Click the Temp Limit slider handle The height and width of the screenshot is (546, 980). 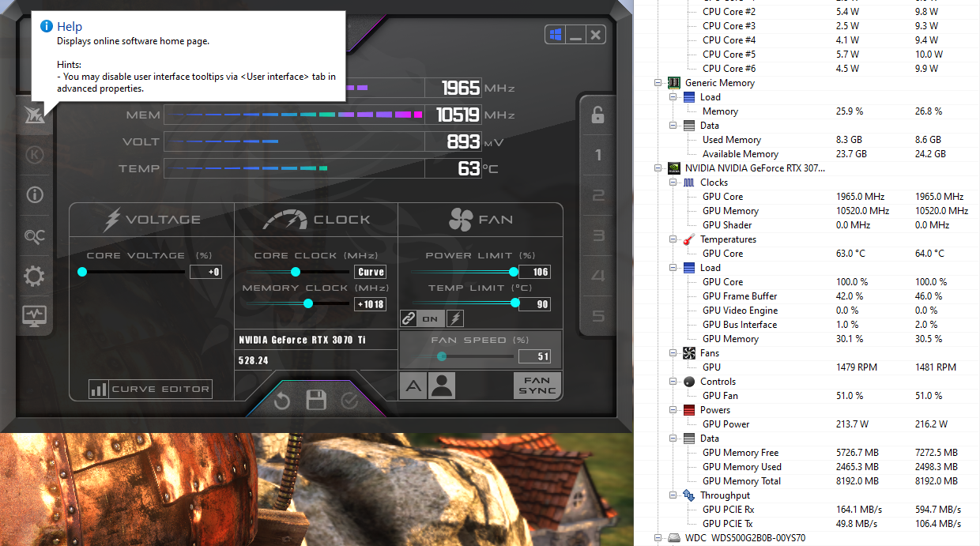point(515,303)
